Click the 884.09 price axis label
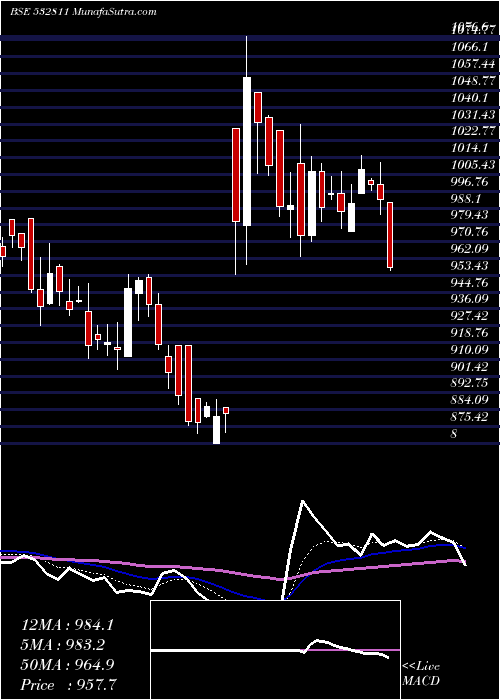This screenshot has width=500, height=700. 470,400
